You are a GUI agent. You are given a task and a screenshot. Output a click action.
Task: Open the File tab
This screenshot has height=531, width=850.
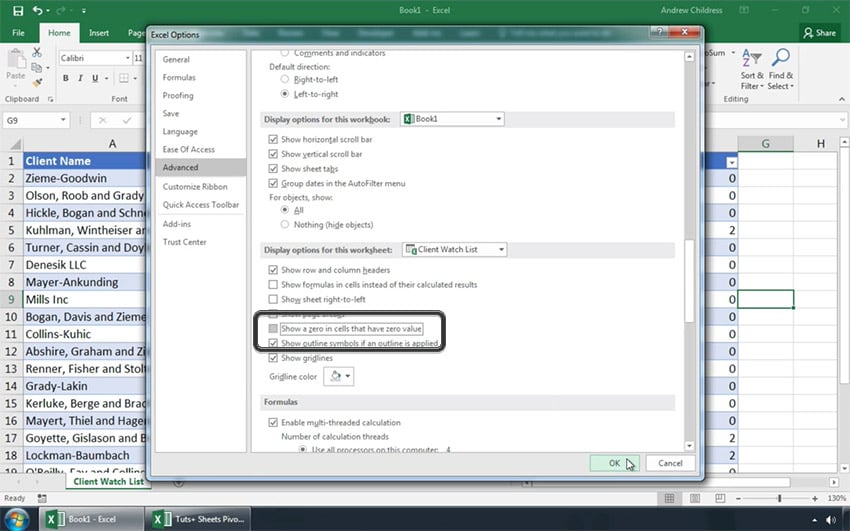point(18,33)
